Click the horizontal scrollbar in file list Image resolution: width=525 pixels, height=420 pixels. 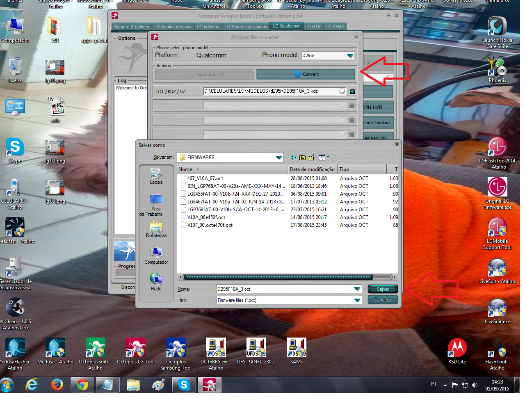tap(278, 277)
